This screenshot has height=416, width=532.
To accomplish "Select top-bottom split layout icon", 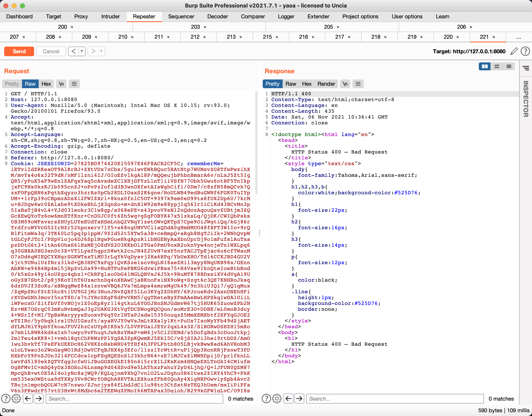I will coord(497,67).
